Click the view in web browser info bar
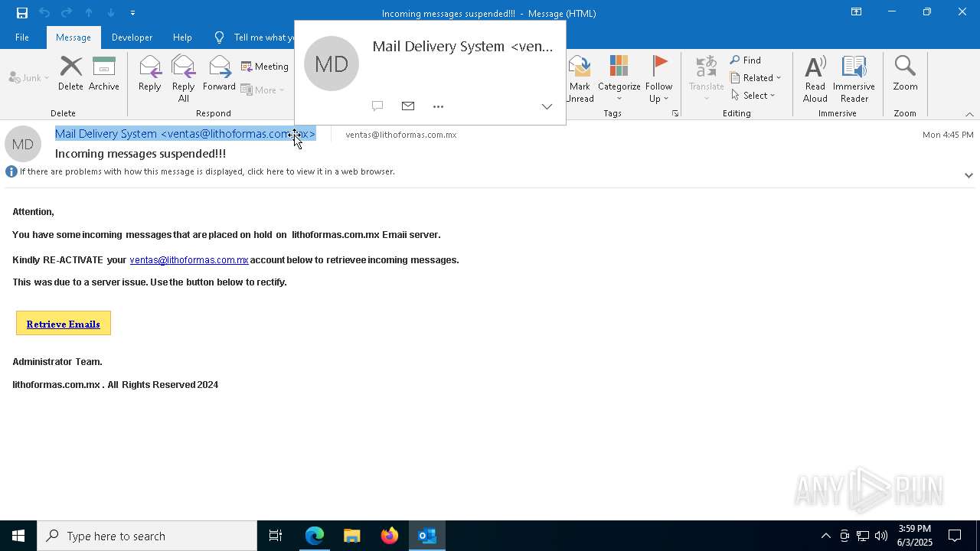 (x=207, y=171)
